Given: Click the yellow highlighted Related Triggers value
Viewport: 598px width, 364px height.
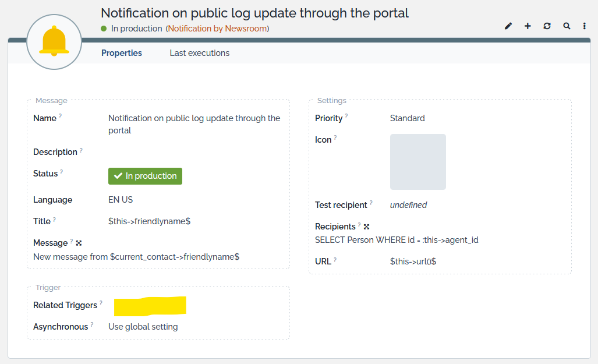Looking at the screenshot, I should tap(150, 305).
